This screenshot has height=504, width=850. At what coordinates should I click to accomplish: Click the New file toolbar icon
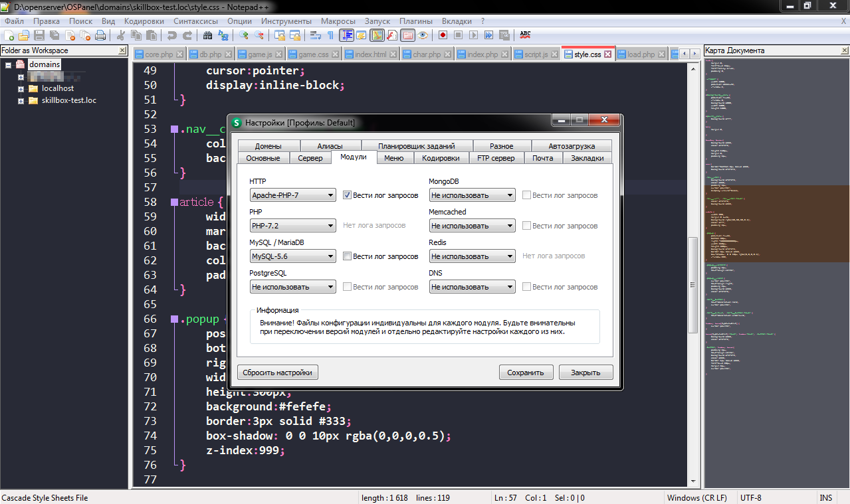tap(9, 35)
